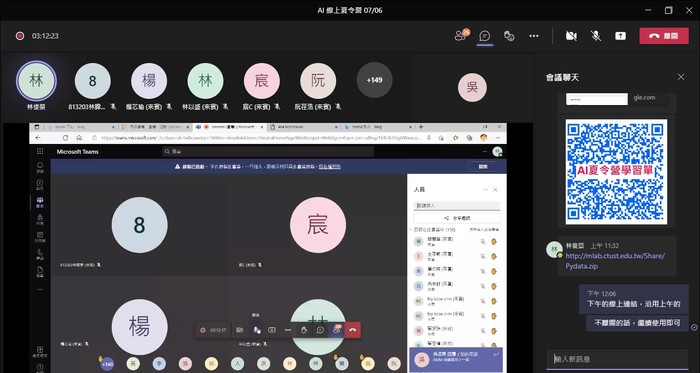Screen dimensions: 700x373
Task: Open Chat icon in shared Teams sidebar
Action: pos(40,184)
